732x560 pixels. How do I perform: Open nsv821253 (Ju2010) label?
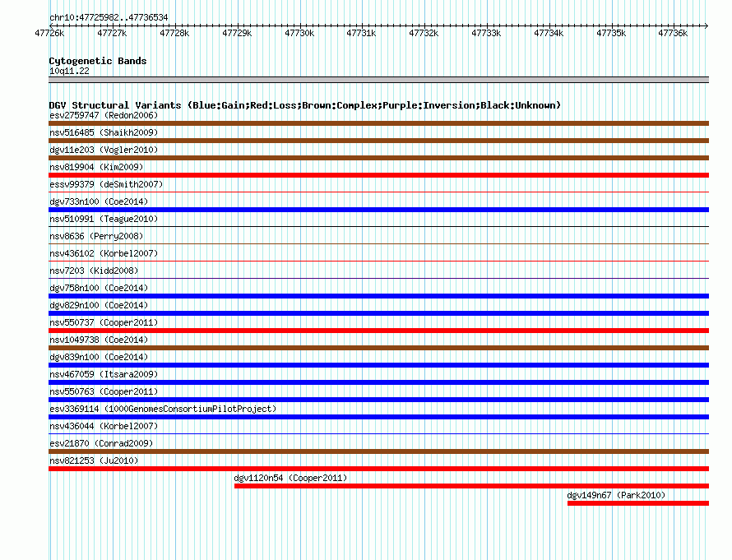[94, 460]
